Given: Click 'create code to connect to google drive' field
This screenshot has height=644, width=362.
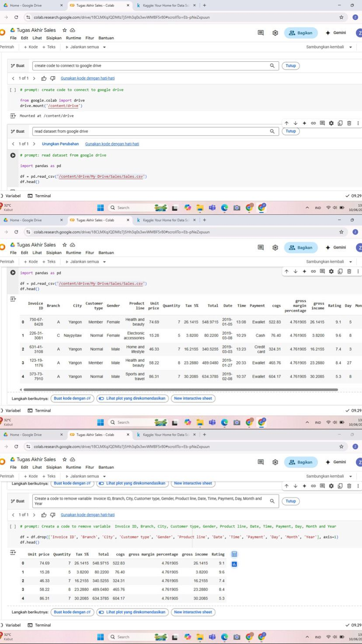Looking at the screenshot, I should pyautogui.click(x=149, y=66).
